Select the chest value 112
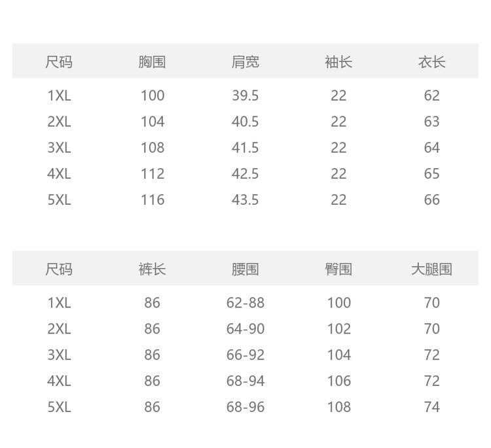 pyautogui.click(x=152, y=174)
